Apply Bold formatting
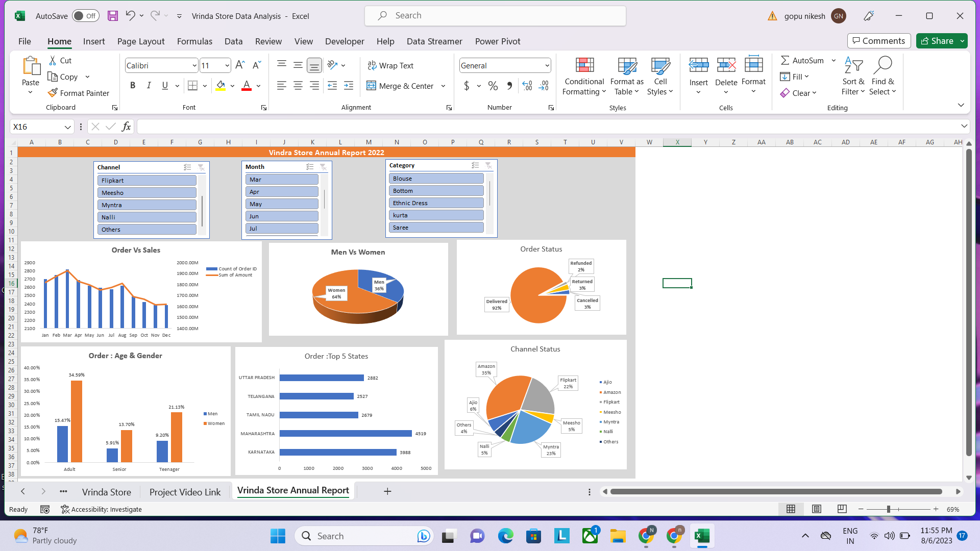This screenshot has height=551, width=980. pyautogui.click(x=133, y=86)
